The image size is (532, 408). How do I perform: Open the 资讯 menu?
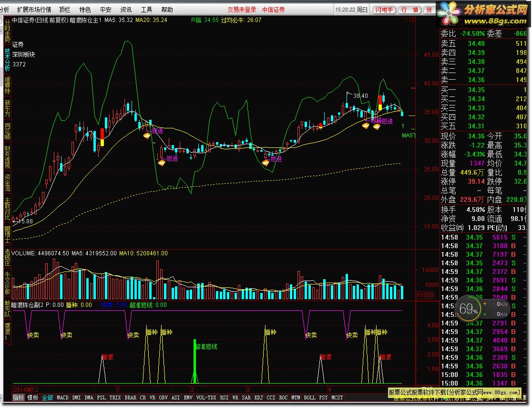point(126,10)
